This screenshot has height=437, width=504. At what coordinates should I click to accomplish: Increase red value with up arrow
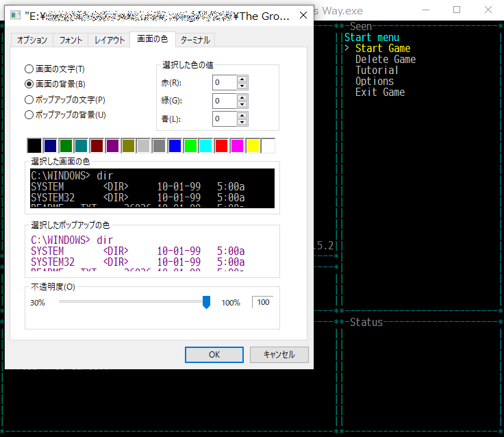click(242, 79)
